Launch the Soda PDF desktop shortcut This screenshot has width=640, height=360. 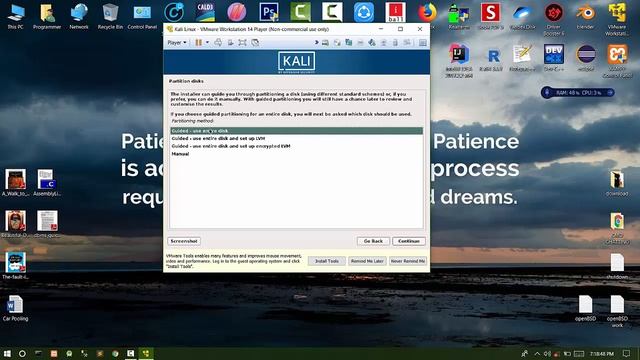490,16
